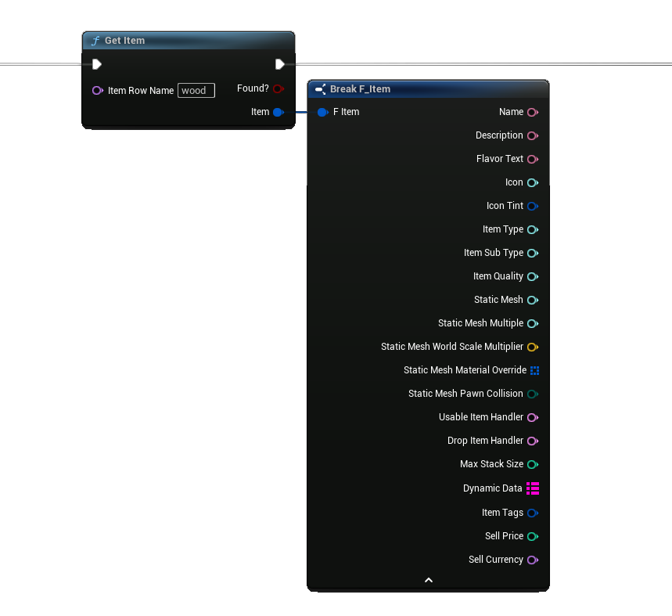Click the Item Row Name input pin
Viewport: 672px width, 616px height.
click(97, 90)
